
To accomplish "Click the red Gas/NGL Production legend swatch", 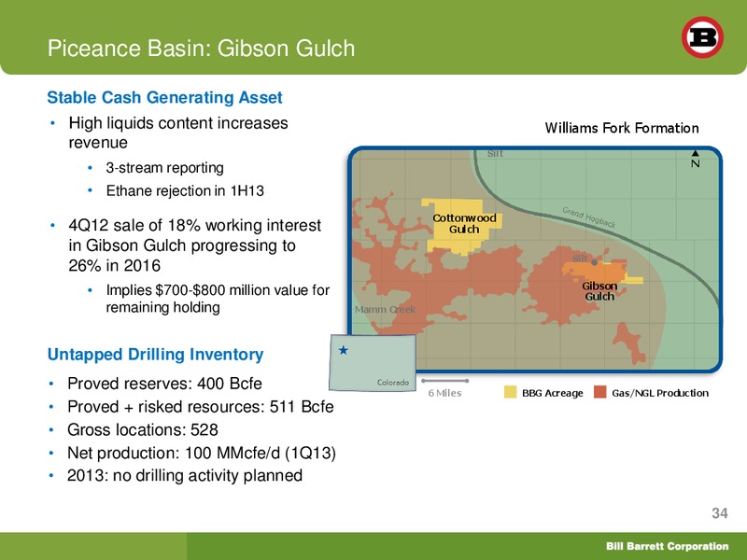I will click(600, 392).
